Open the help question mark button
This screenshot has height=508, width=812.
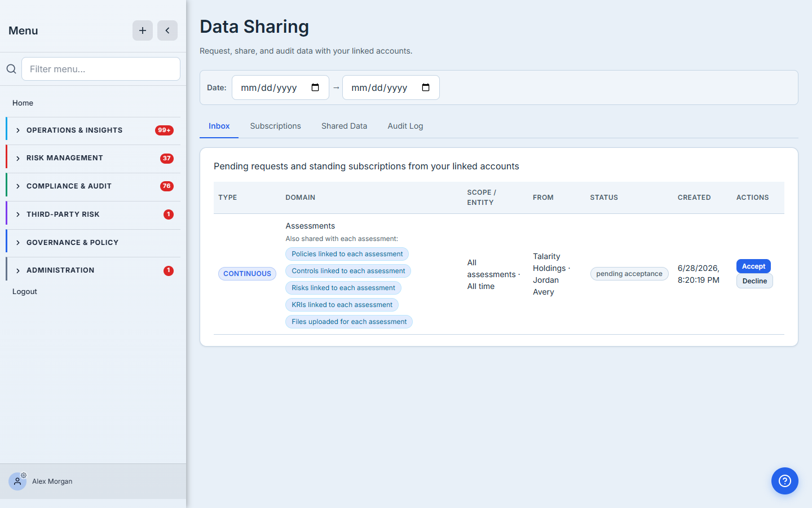[x=785, y=481]
